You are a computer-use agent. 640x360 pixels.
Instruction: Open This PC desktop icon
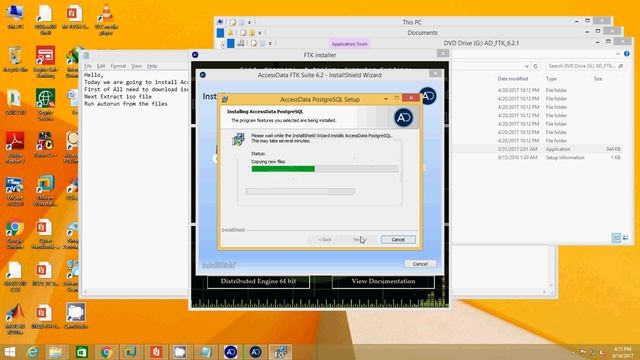(x=15, y=17)
